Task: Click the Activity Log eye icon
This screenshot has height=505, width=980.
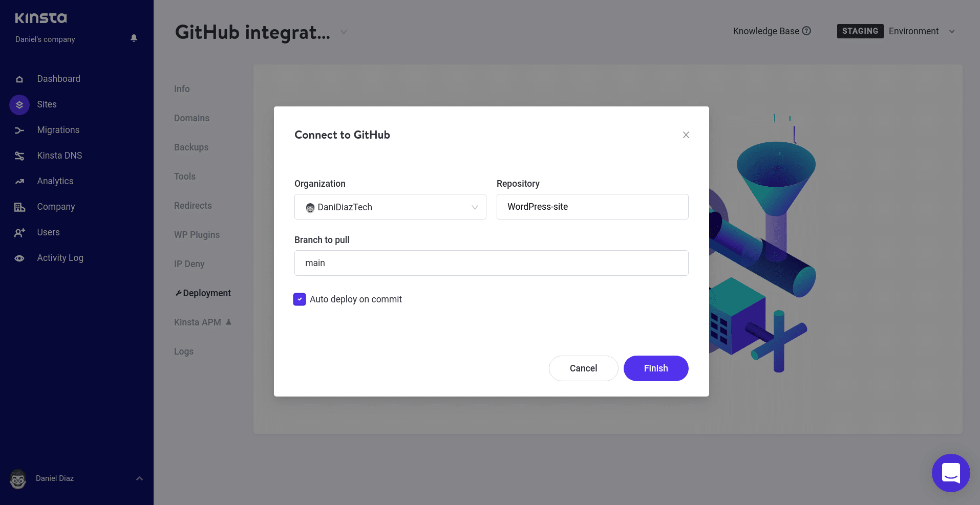Action: coord(19,258)
